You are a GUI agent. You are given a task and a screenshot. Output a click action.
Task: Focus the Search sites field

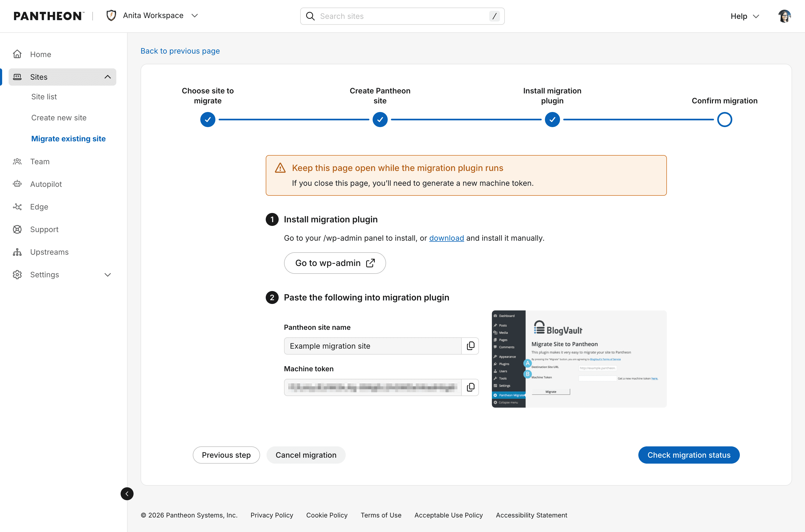[x=402, y=16]
